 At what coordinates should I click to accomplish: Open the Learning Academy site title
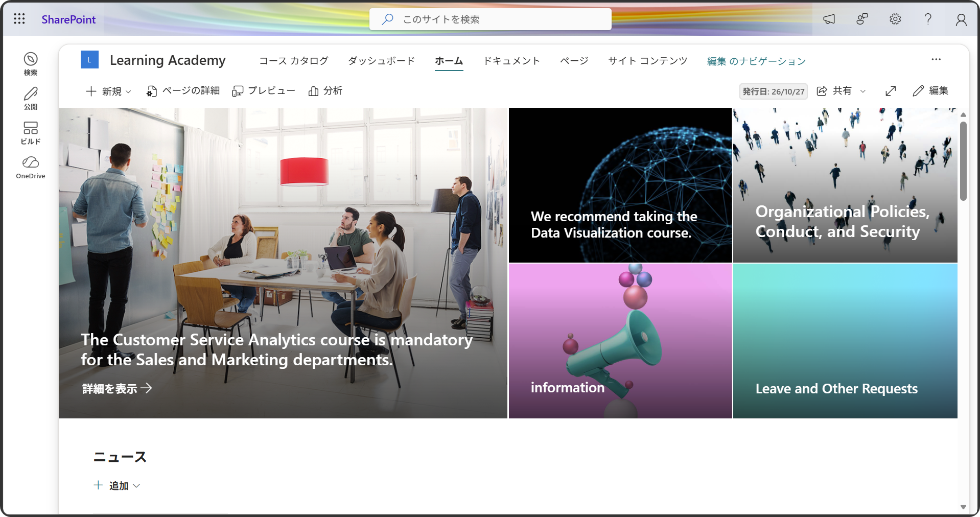tap(168, 60)
